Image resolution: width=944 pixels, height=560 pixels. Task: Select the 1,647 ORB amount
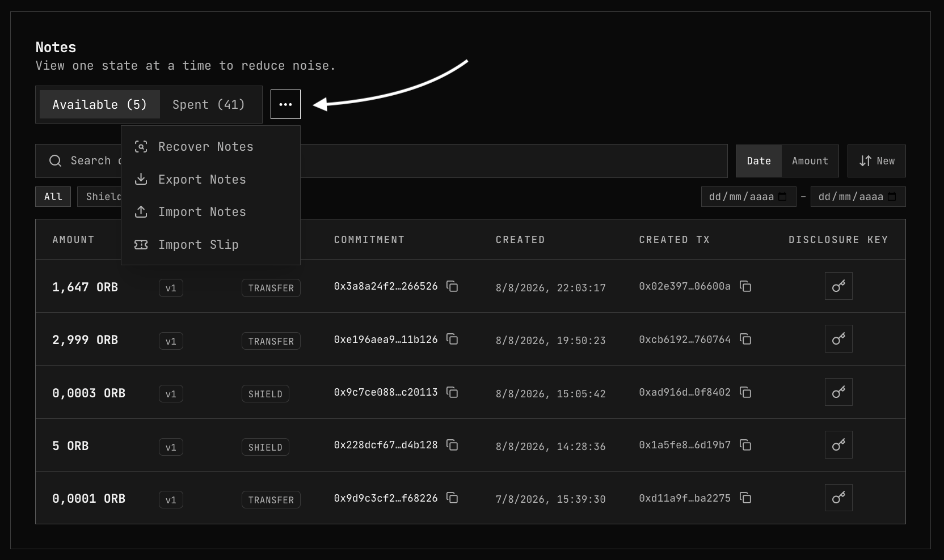[85, 287]
